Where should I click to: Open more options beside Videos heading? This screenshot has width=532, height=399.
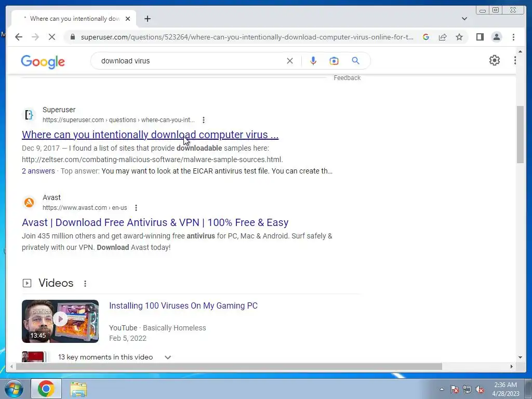pyautogui.click(x=85, y=283)
